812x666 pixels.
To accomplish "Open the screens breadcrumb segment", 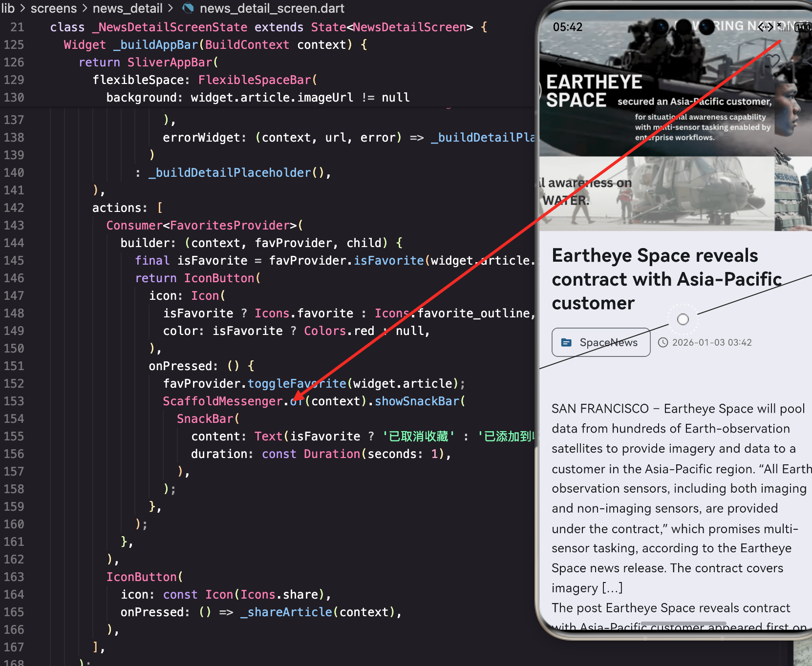I will click(54, 8).
